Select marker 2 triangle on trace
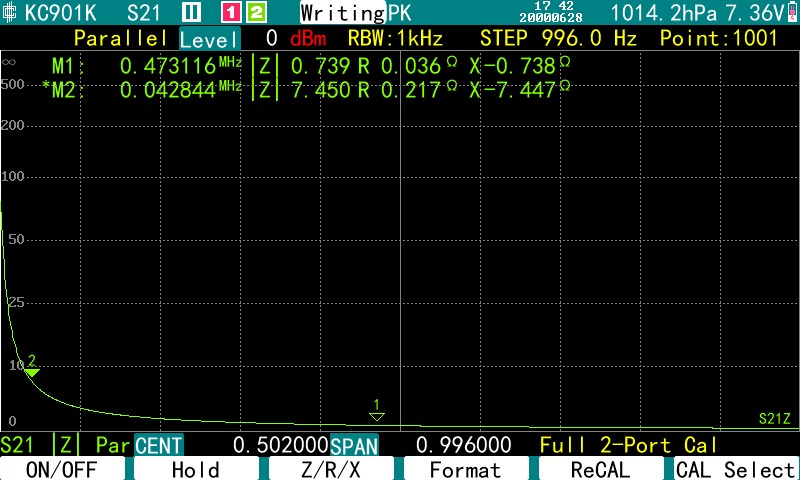The image size is (800, 480). [32, 372]
